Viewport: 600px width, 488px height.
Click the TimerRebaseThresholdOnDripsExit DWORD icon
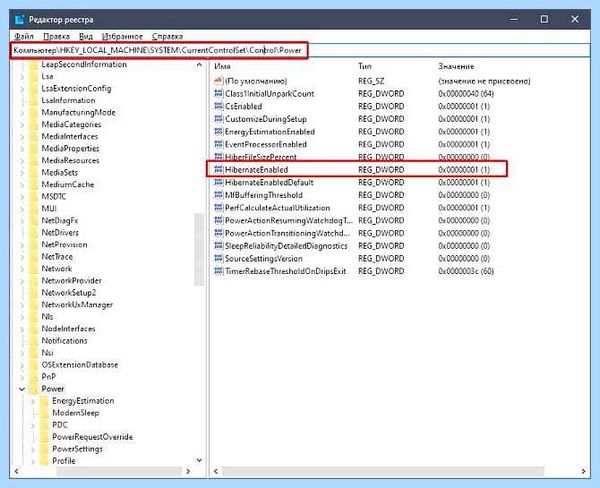218,271
